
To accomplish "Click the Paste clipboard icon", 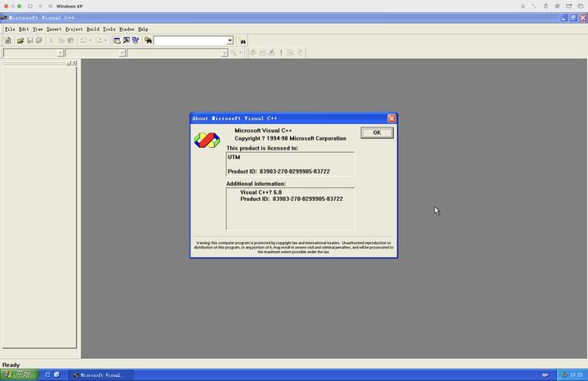I will point(70,41).
